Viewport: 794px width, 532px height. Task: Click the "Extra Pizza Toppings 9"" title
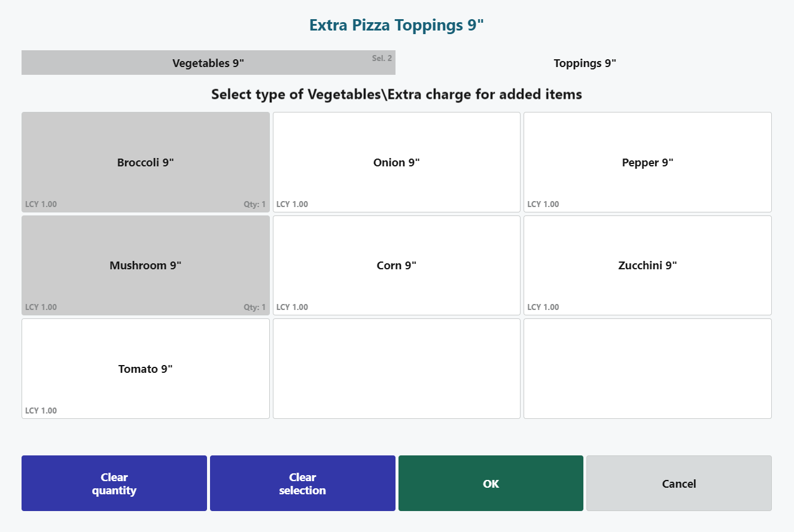click(396, 25)
